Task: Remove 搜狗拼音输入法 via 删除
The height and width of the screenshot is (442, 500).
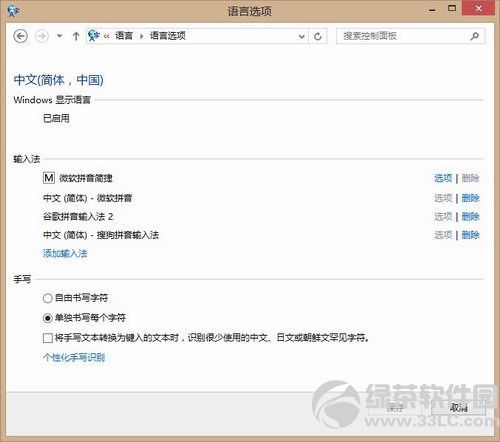Action: tap(470, 235)
